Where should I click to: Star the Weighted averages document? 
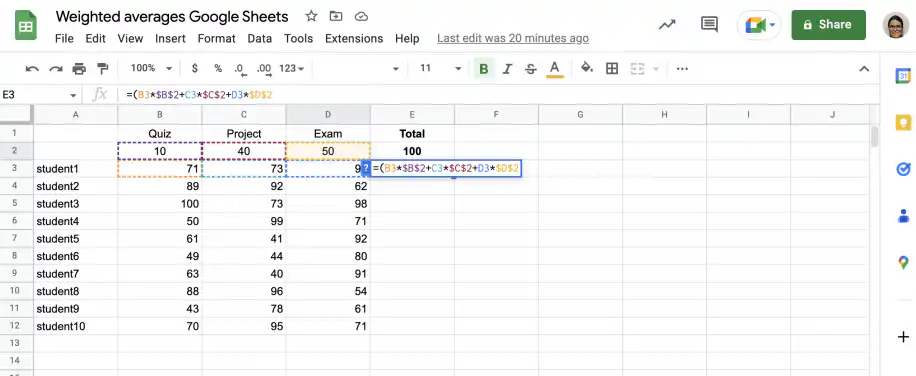click(311, 16)
